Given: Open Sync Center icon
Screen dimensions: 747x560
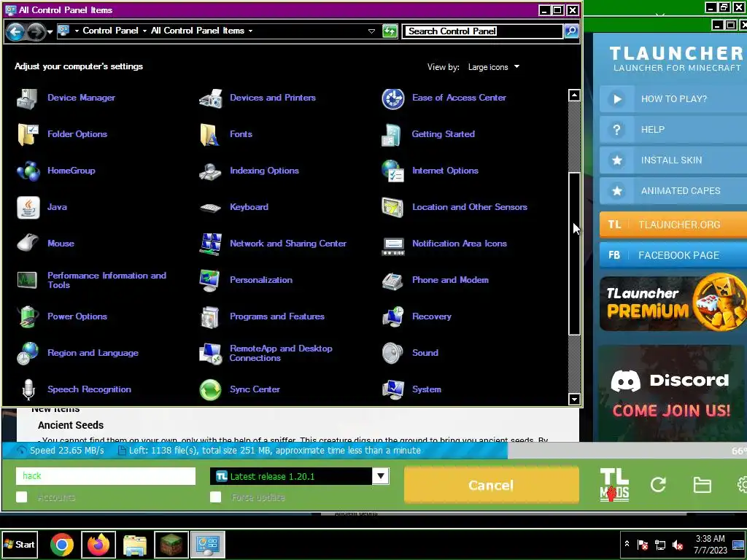Looking at the screenshot, I should [x=210, y=389].
